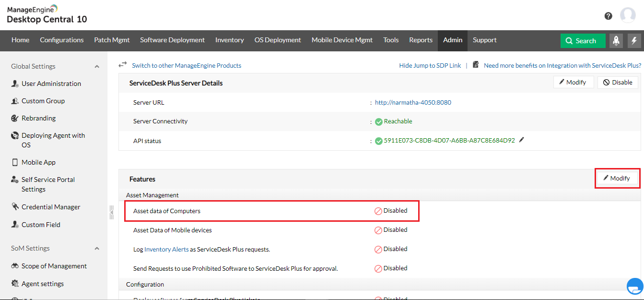
Task: Open the Inventory Alerts link
Action: 166,250
